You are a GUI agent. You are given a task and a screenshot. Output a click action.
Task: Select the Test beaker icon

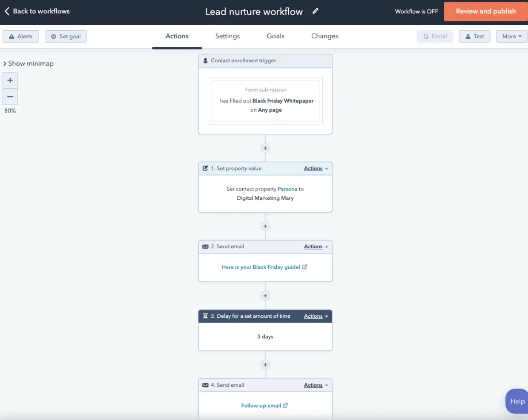[468, 36]
